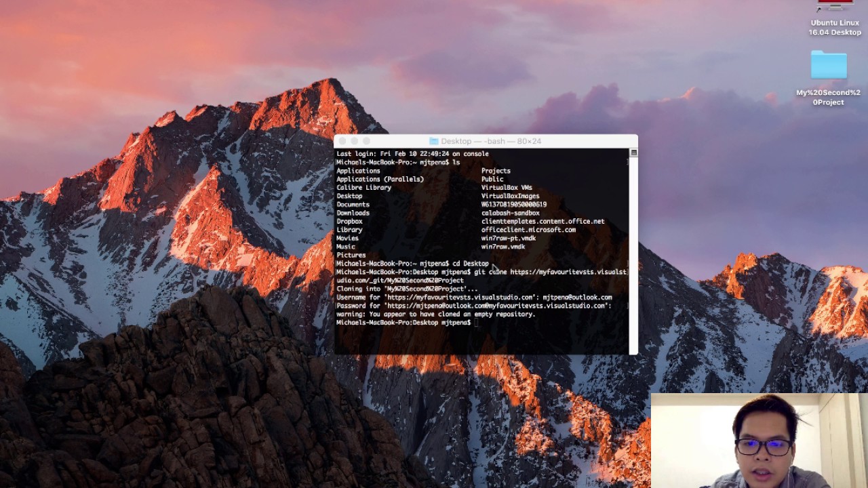Click the 'udio.com/_git/My%20Second%20Project' wrapped URL line
Viewport: 868px width, 488px height.
pos(400,281)
